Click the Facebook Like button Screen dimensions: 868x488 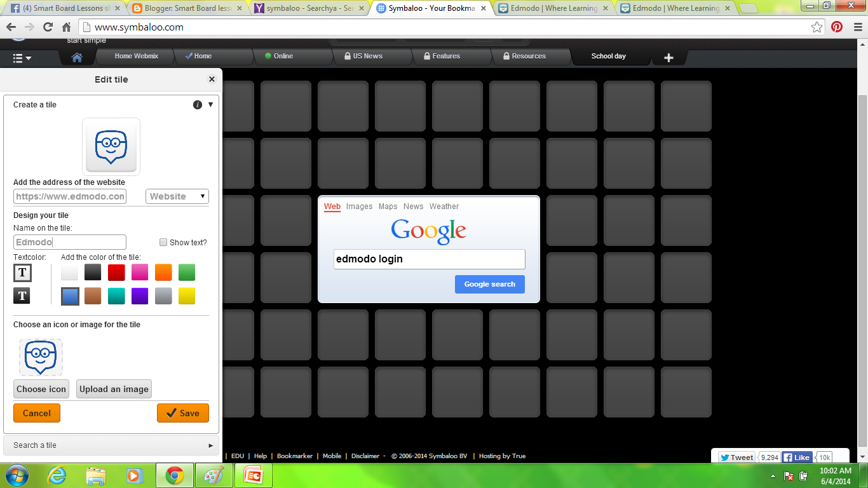click(796, 457)
